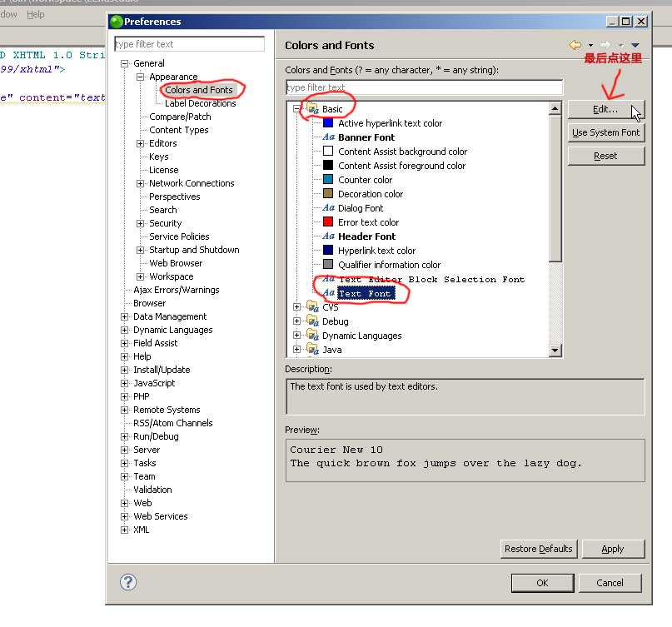Viewport: 672px width, 627px height.
Task: Click the forward navigation arrow icon
Action: point(605,45)
